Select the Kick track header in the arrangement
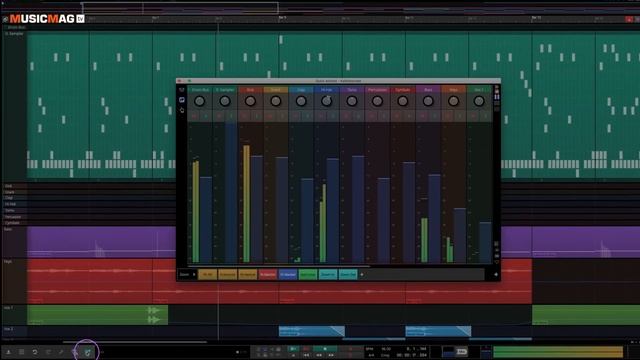The height and width of the screenshot is (360, 640). point(14,186)
